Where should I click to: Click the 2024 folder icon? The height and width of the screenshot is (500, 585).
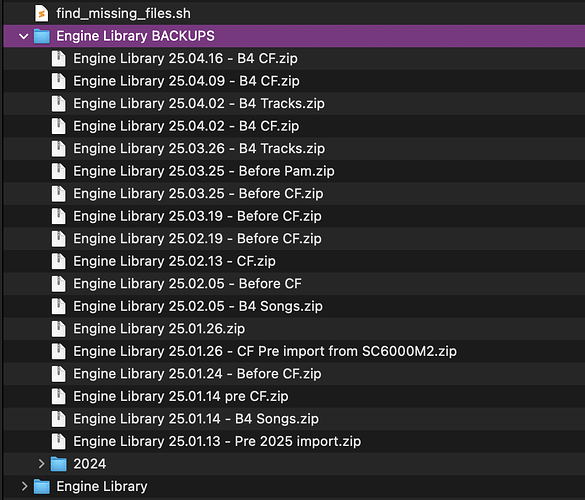click(x=59, y=464)
